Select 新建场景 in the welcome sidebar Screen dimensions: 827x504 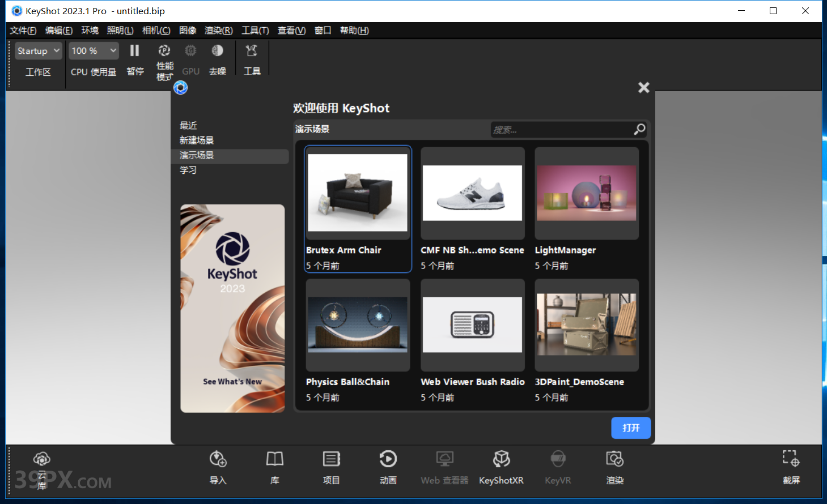tap(197, 140)
